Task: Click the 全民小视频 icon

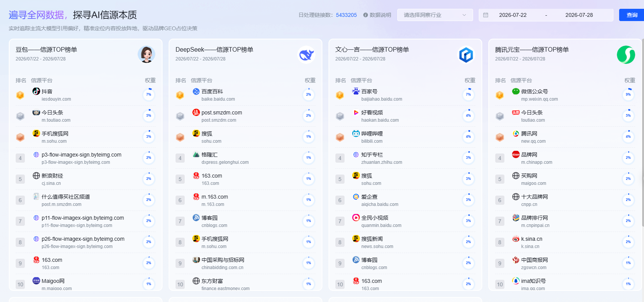Action: tap(356, 217)
